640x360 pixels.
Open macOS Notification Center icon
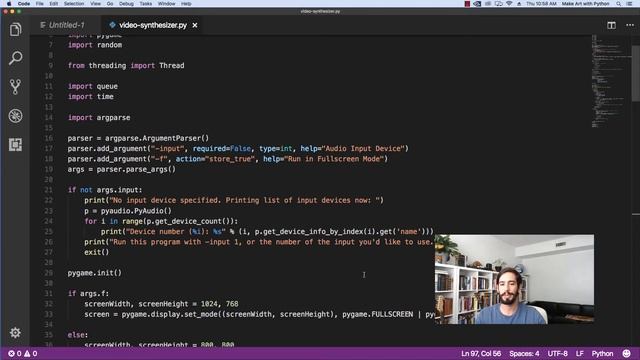pos(629,4)
